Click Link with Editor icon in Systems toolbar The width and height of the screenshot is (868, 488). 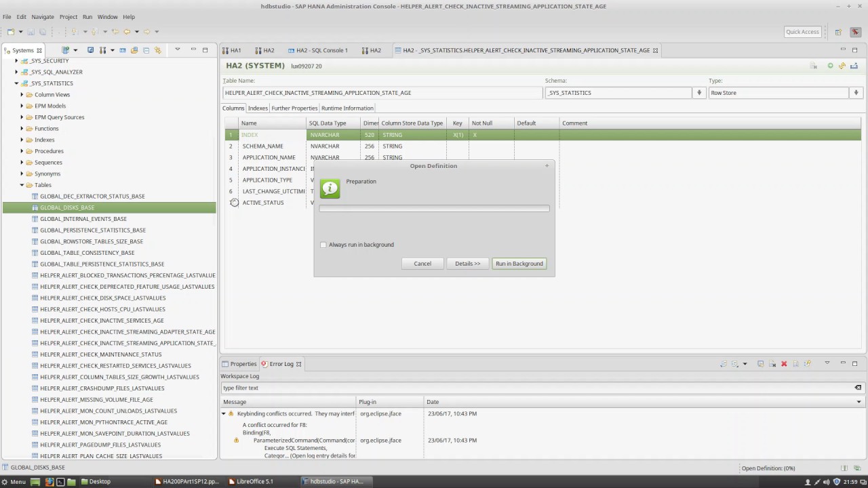click(x=157, y=50)
